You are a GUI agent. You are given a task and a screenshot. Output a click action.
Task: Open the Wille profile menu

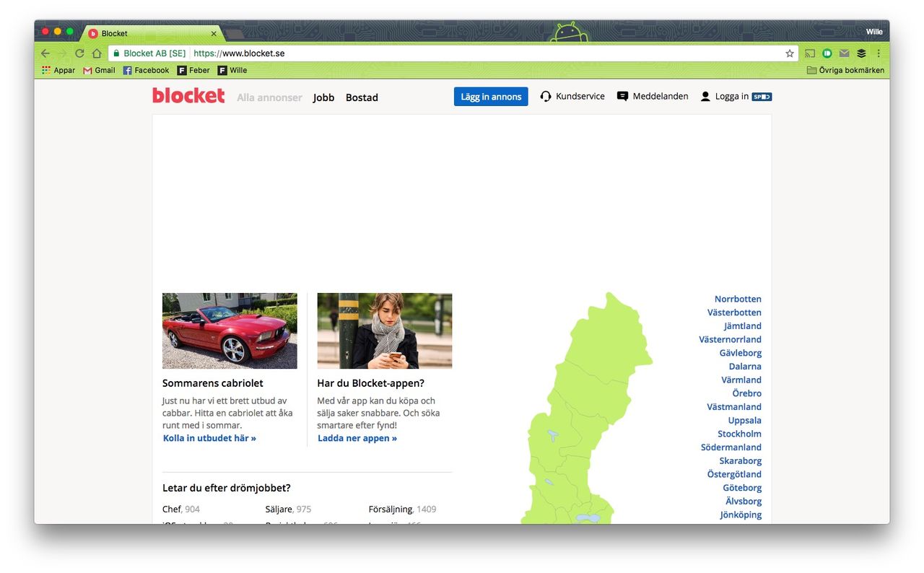(874, 31)
